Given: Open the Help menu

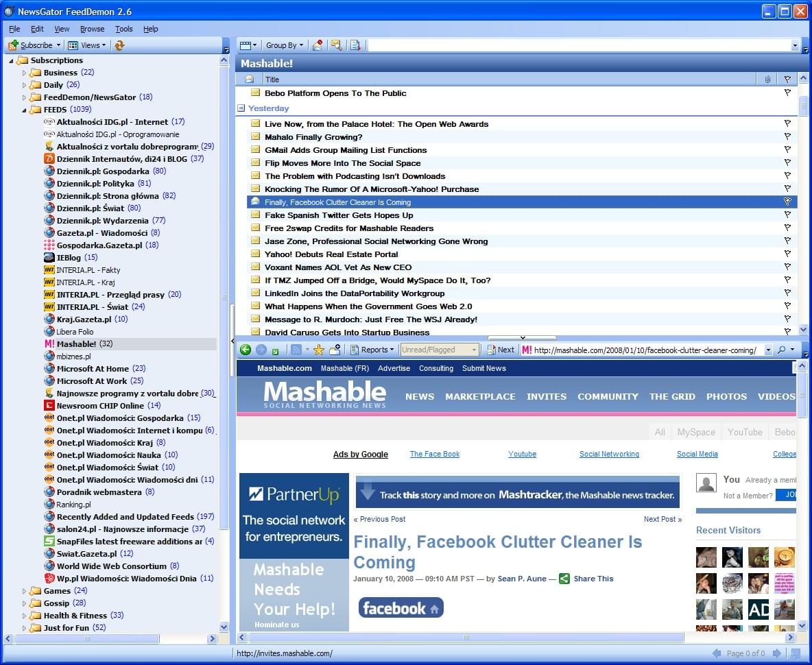Looking at the screenshot, I should 151,29.
